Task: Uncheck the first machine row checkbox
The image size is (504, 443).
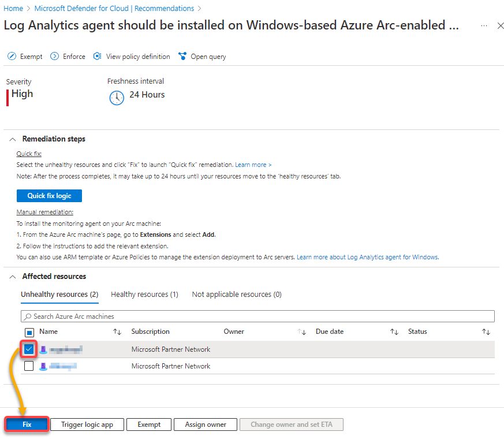Action: point(29,349)
